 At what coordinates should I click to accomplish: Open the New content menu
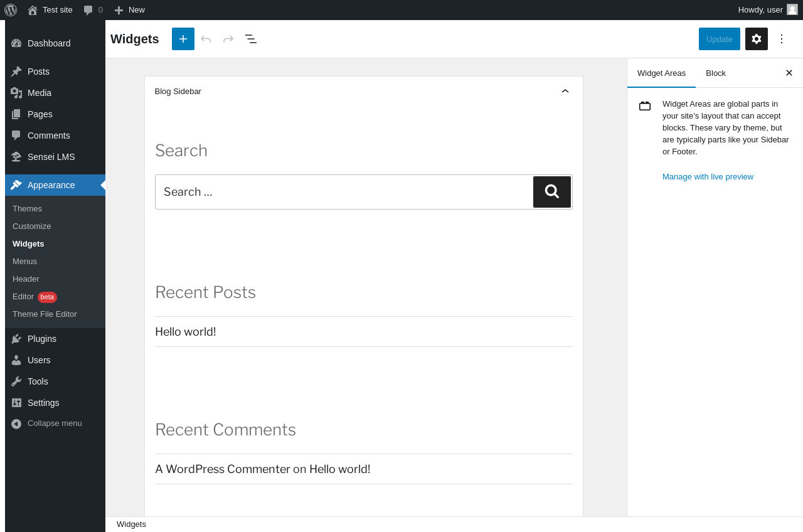130,10
